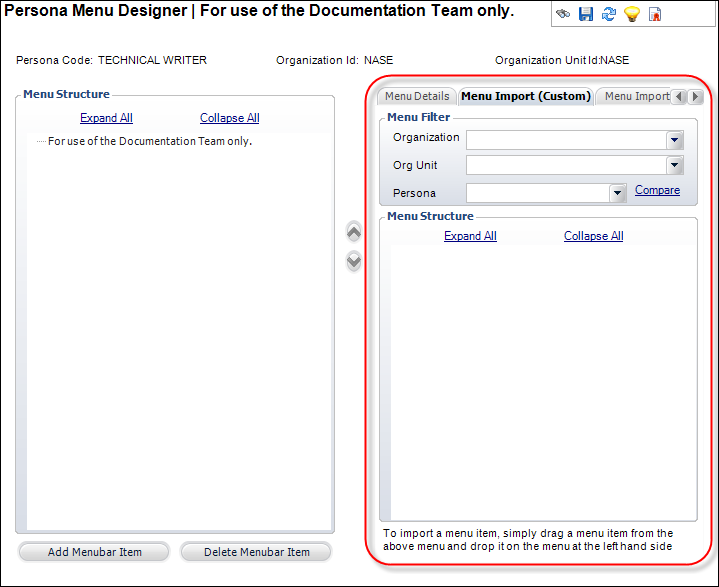
Task: Open the Persona dropdown arrow
Action: [x=617, y=193]
